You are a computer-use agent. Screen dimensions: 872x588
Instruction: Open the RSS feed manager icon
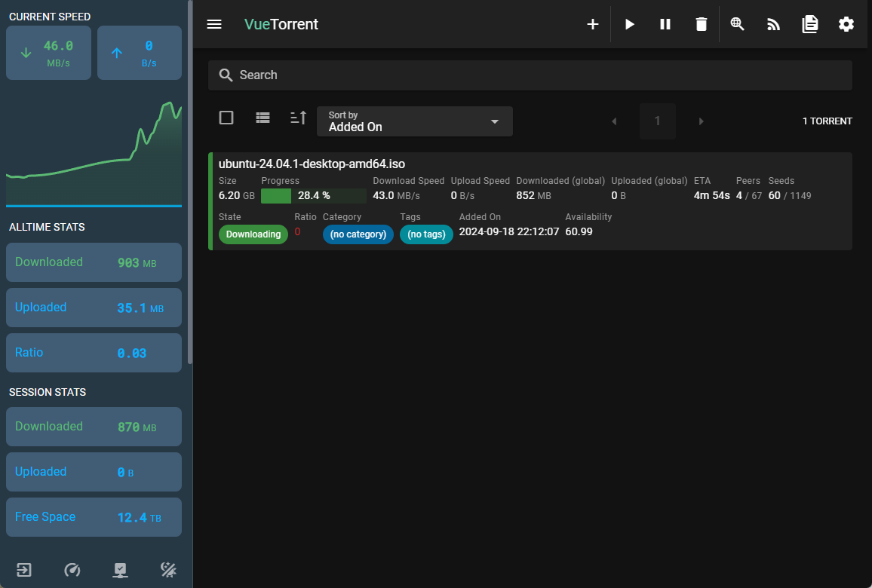point(774,24)
